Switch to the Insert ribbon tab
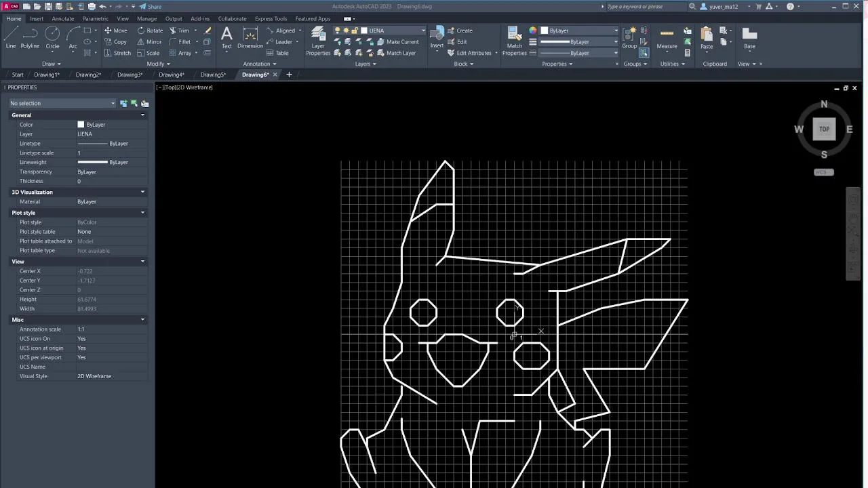The image size is (868, 488). point(37,18)
